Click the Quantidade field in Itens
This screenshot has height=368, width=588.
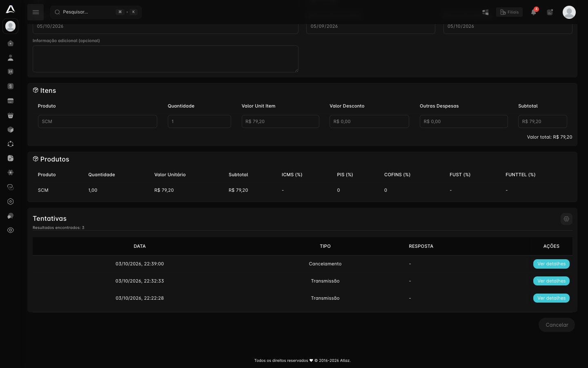199,121
